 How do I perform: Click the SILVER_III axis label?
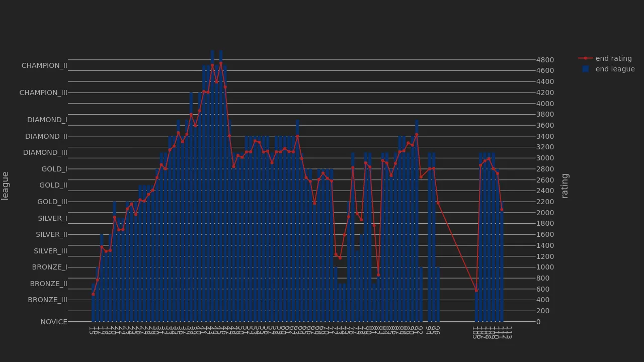(x=51, y=251)
